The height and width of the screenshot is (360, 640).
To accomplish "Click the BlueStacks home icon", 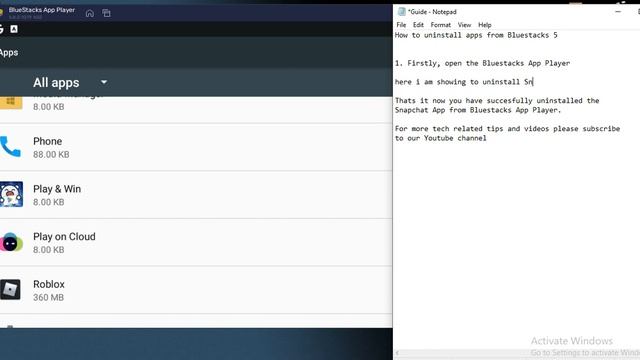I will coord(90,13).
